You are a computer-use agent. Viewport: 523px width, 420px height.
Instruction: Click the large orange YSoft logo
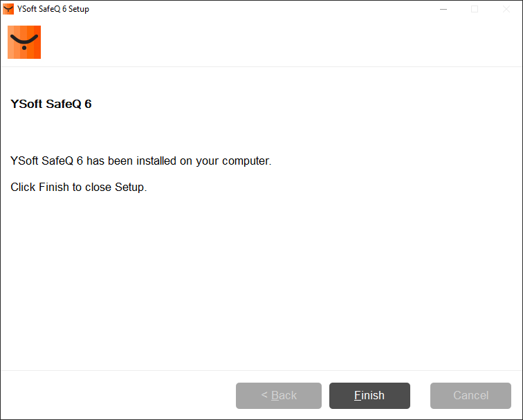click(24, 42)
